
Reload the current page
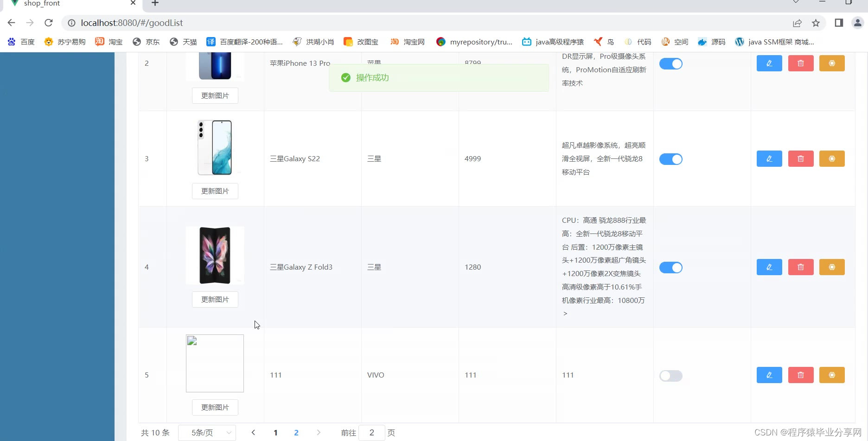[x=49, y=23]
